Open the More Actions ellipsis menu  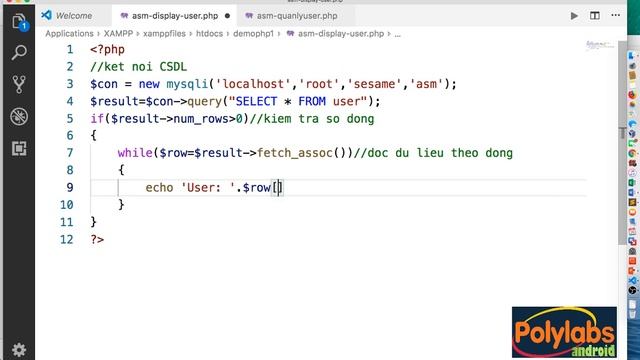click(x=616, y=15)
